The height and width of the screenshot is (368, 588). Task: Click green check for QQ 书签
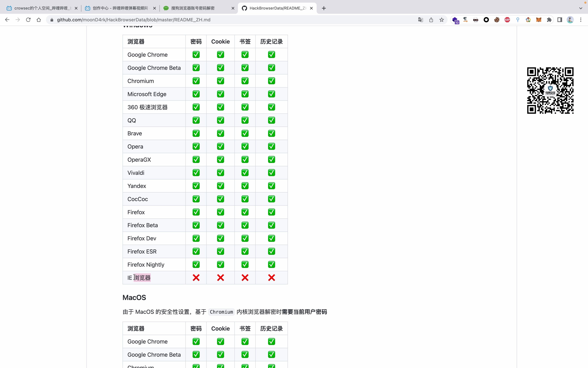coord(245,120)
